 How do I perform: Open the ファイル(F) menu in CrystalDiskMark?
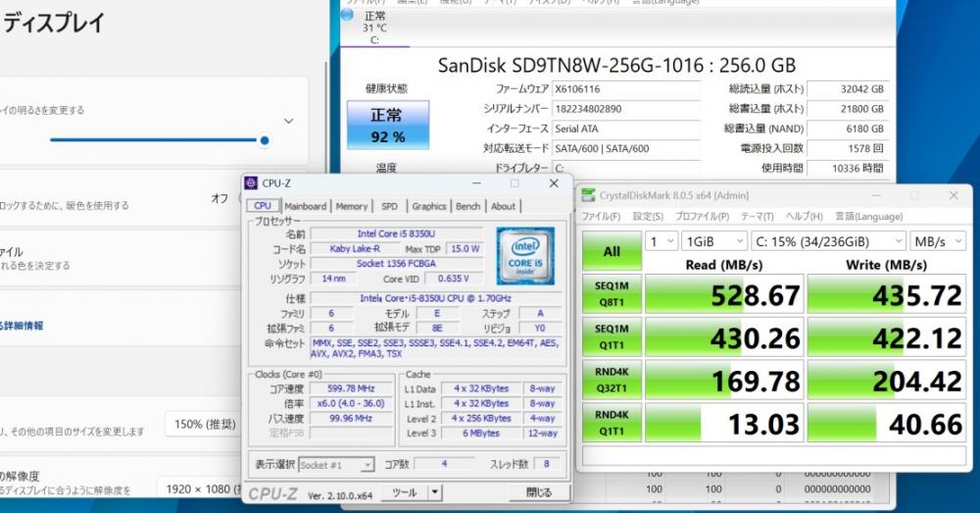point(602,217)
